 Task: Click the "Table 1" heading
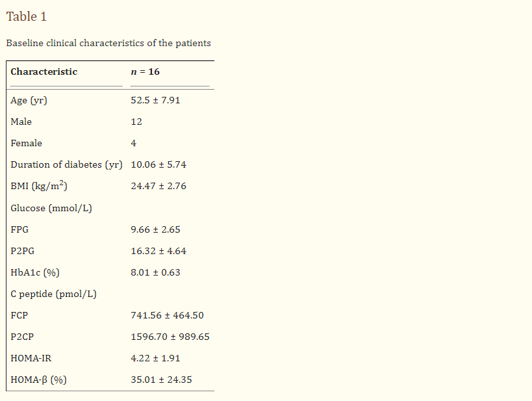(x=27, y=16)
